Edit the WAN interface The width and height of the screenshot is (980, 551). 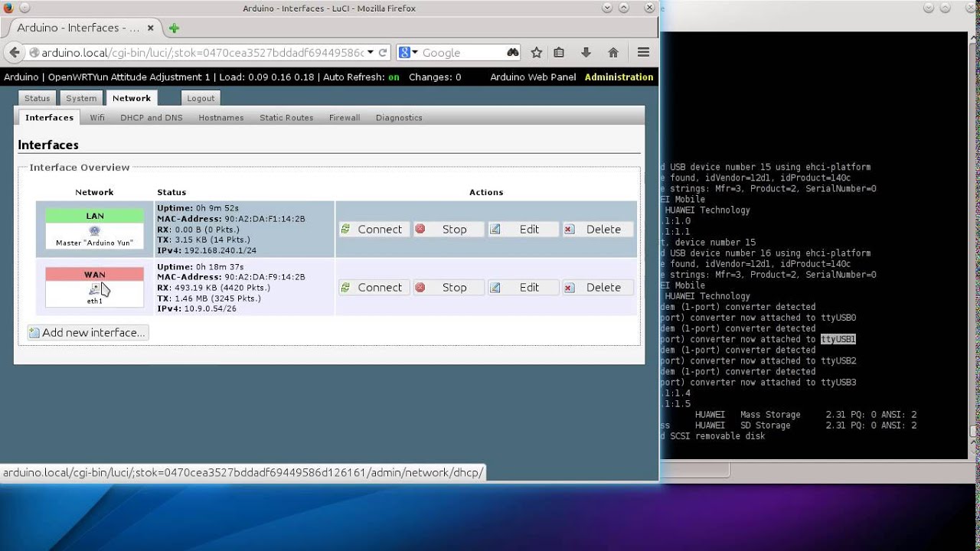pyautogui.click(x=523, y=287)
